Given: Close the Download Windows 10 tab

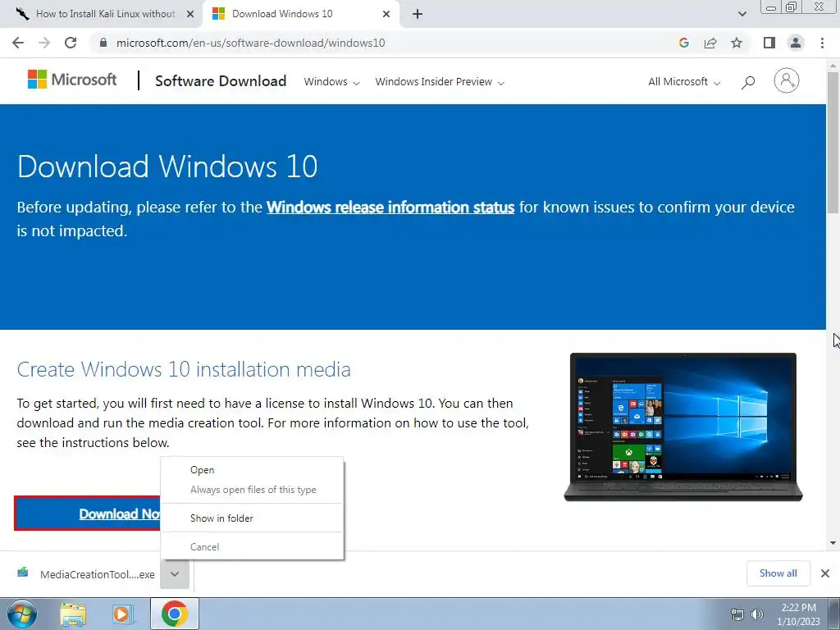Looking at the screenshot, I should [x=386, y=14].
